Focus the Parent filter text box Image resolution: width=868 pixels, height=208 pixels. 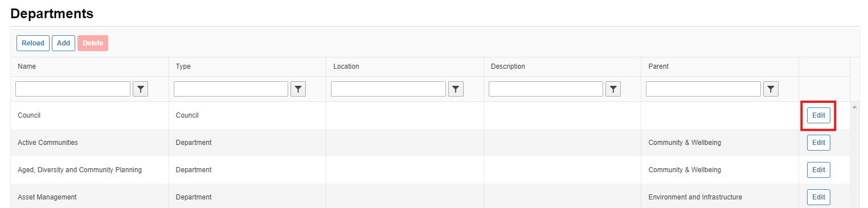[x=703, y=89]
